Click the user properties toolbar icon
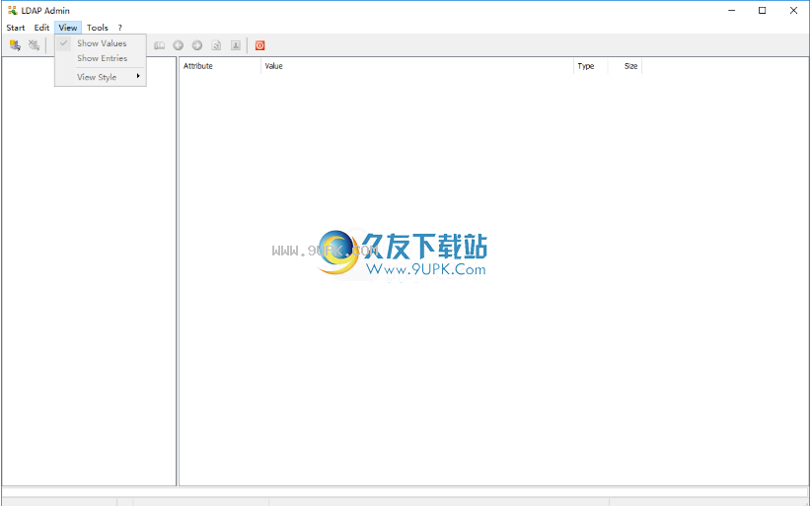 click(x=236, y=45)
